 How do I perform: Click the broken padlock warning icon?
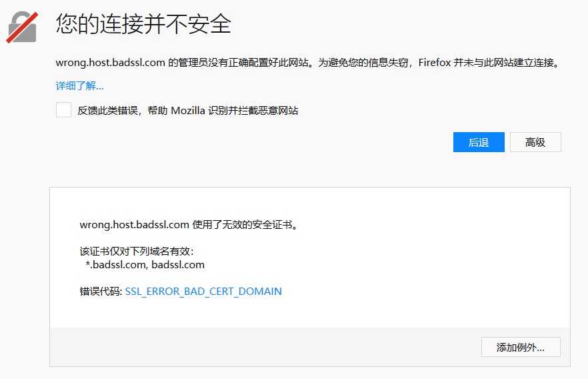coord(22,27)
